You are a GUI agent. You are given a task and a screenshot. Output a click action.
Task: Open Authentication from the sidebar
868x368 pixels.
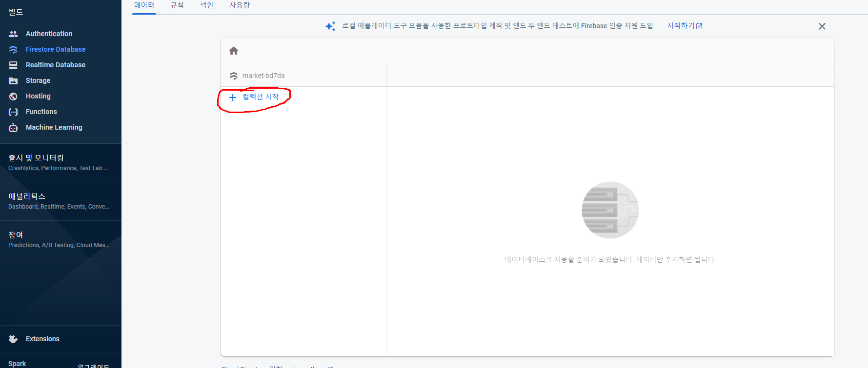point(49,34)
